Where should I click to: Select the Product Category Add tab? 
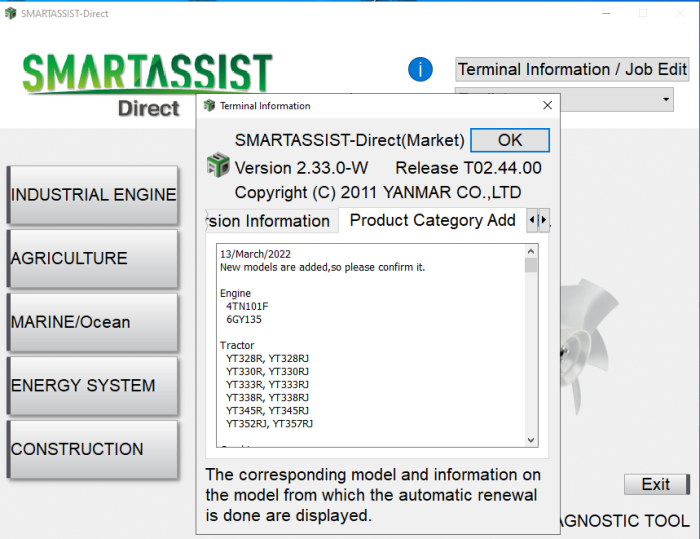tap(432, 220)
